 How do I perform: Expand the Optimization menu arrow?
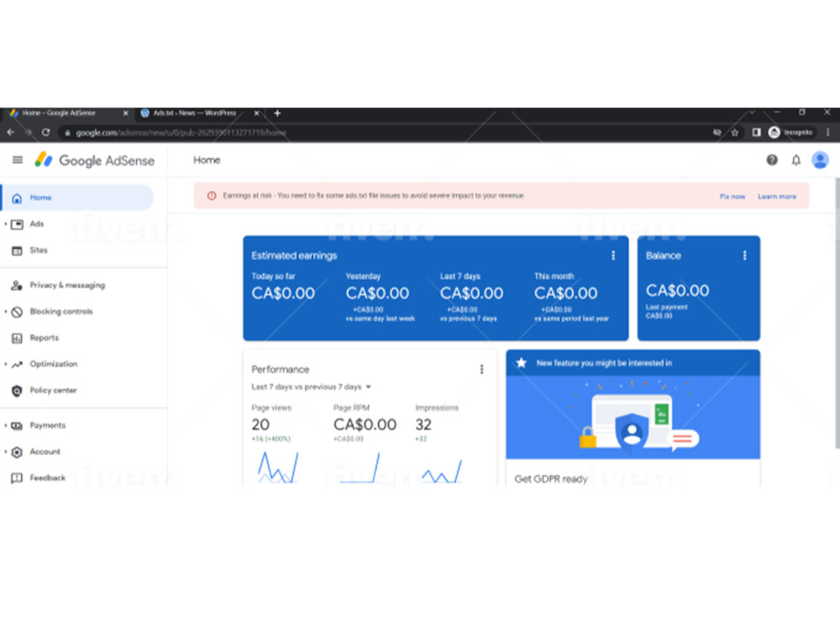tap(5, 364)
